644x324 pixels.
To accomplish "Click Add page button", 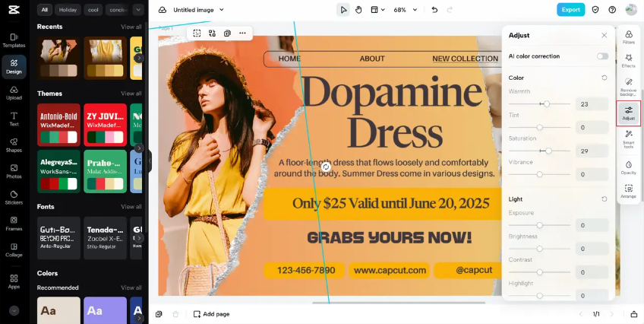I will pos(212,314).
